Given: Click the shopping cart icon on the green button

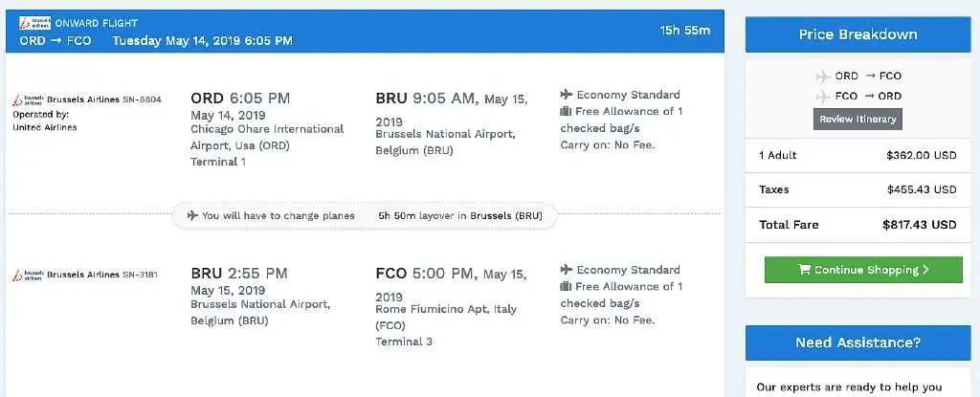Looking at the screenshot, I should tap(804, 270).
